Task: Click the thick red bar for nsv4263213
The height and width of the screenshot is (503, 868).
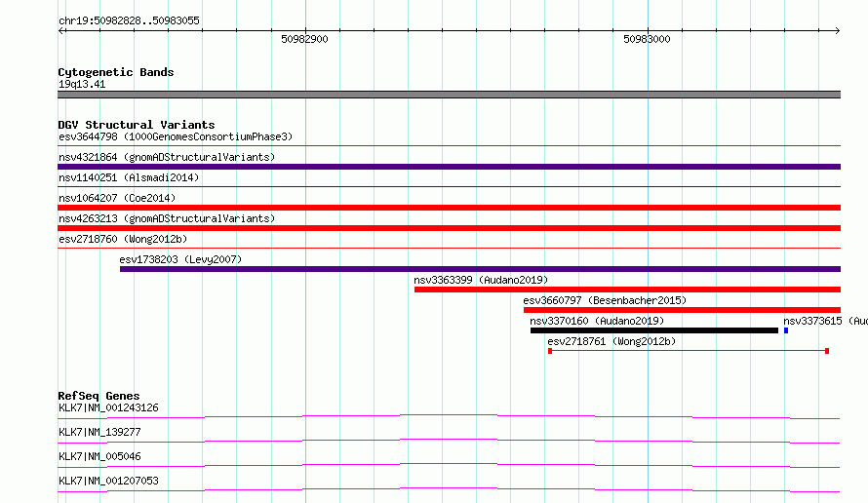Action: tap(449, 228)
